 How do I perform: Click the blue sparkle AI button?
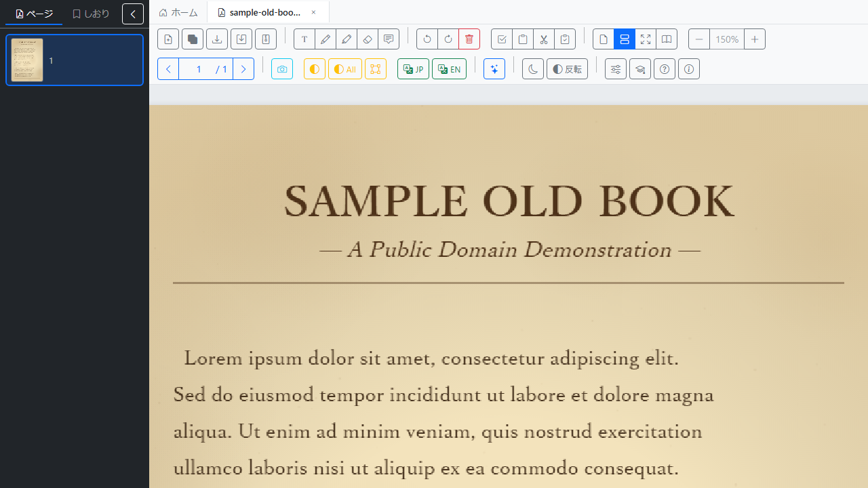point(494,69)
